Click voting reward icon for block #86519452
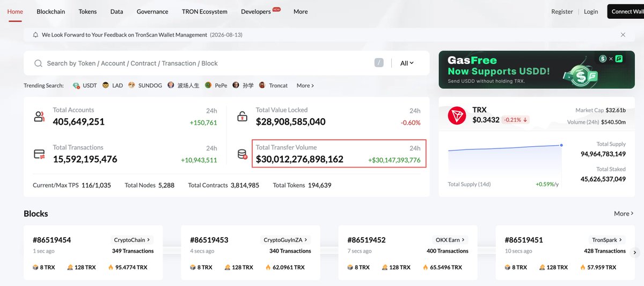This screenshot has width=644, height=286. click(385, 267)
